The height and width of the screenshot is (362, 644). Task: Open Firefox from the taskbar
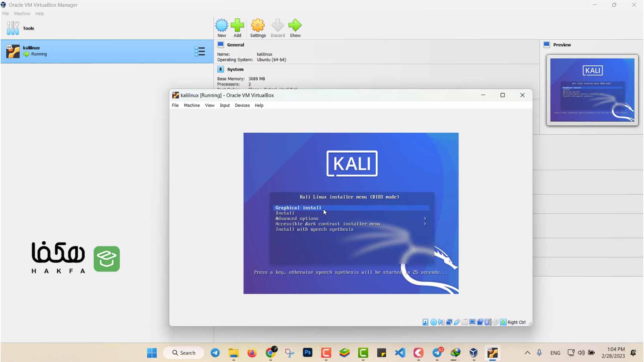(252, 353)
